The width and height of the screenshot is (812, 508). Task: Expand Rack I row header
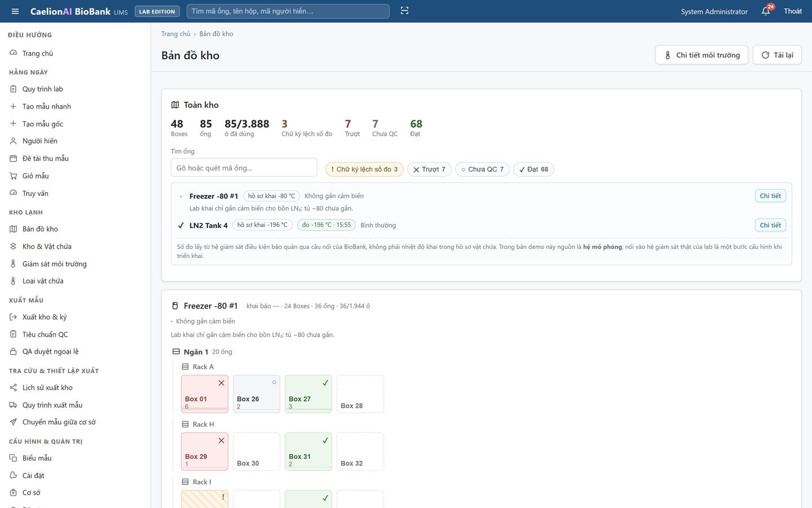pos(196,482)
